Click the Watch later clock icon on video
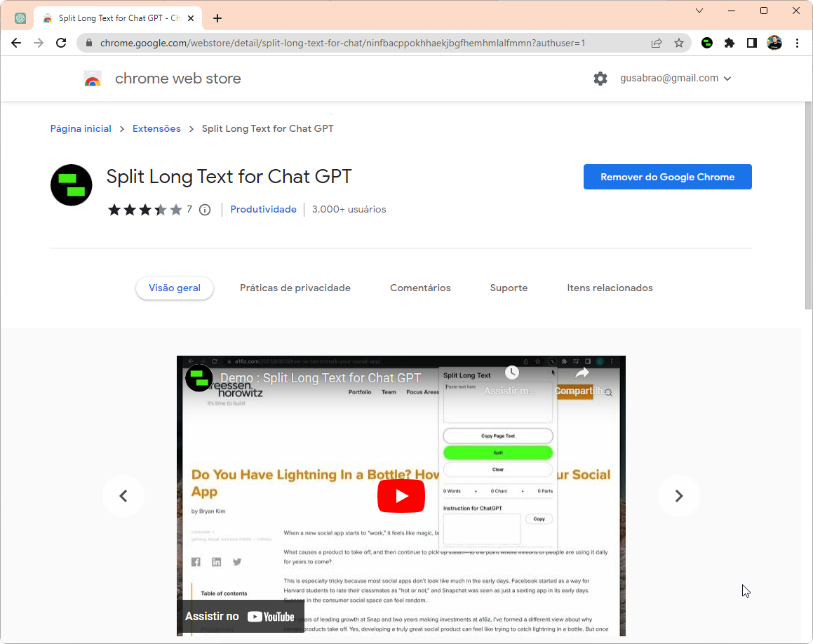813x644 pixels. click(512, 373)
